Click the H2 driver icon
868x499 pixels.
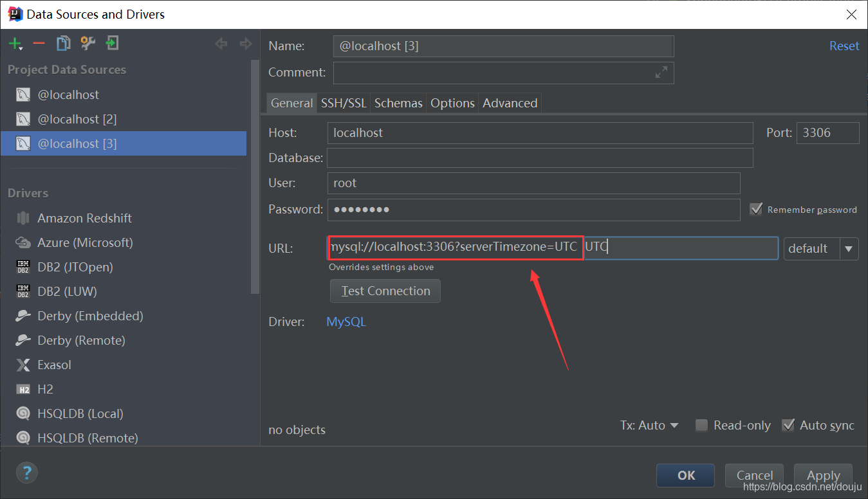pos(23,389)
